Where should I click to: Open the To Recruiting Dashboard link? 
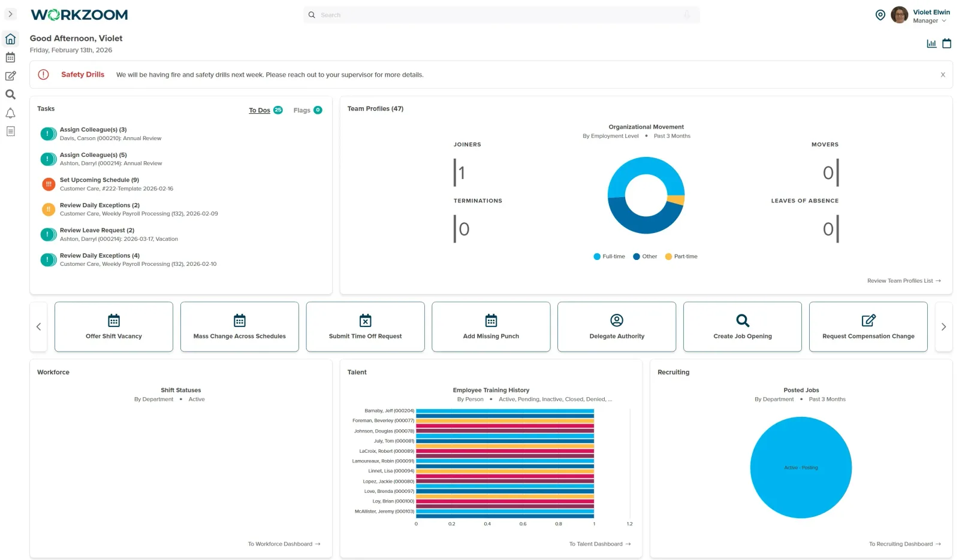pos(905,544)
